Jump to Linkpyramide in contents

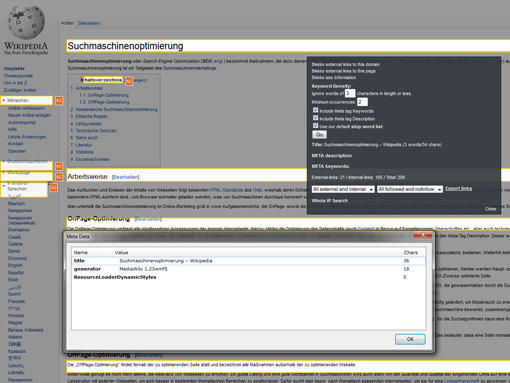click(x=86, y=124)
